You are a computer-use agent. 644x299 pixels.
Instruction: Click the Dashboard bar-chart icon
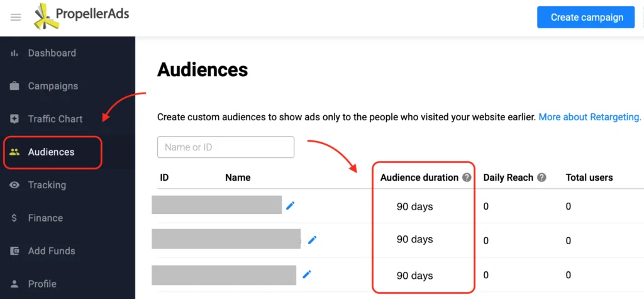pos(14,53)
